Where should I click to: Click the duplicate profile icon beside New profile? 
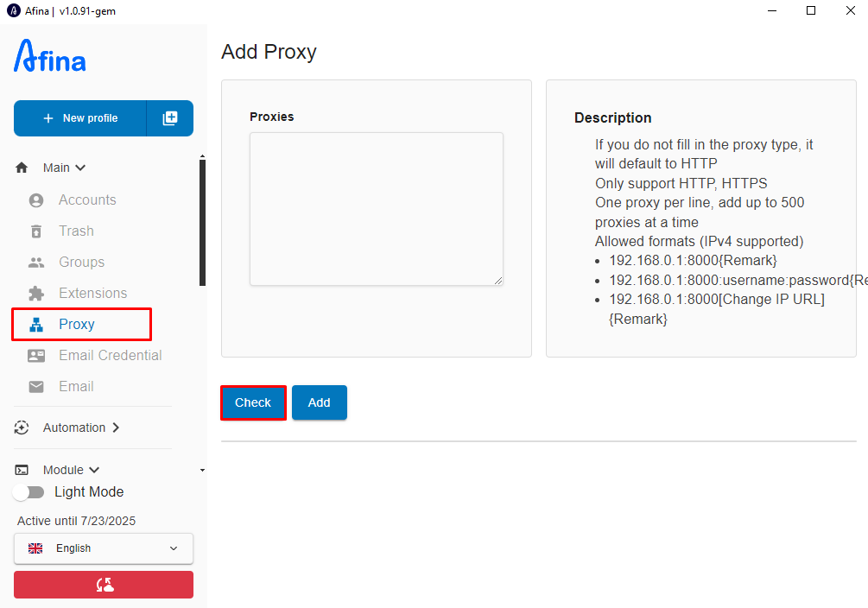click(170, 118)
